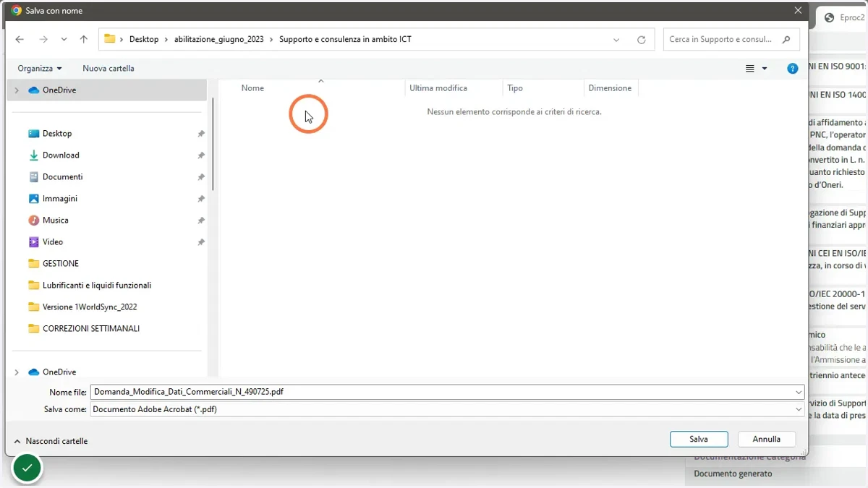
Task: Create a new folder with Nuova cartella
Action: (109, 68)
